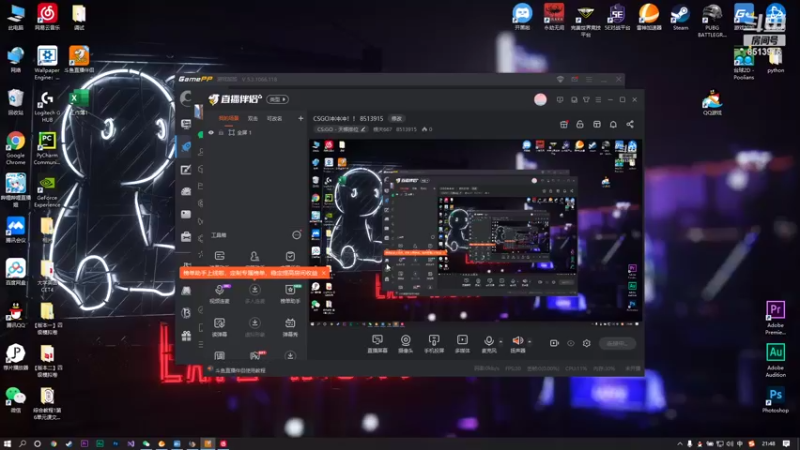Click the Google Chrome desktop icon
Image resolution: width=800 pixels, height=450 pixels.
(x=16, y=148)
